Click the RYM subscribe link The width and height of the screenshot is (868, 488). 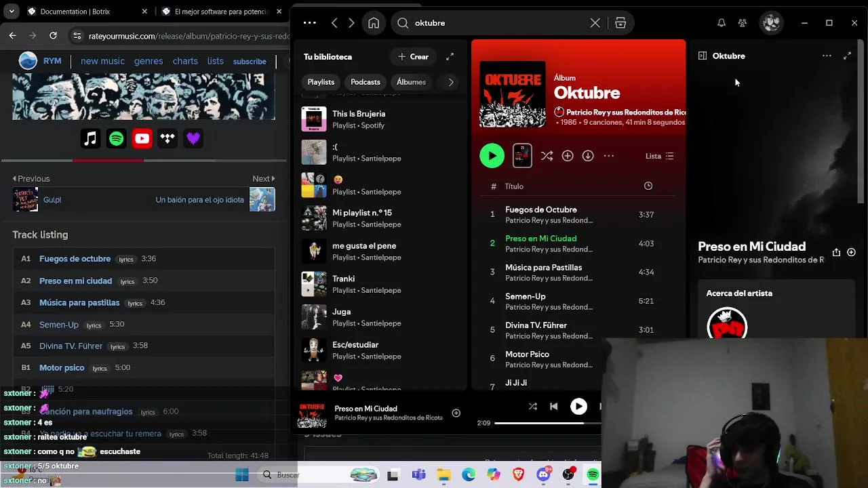click(x=250, y=62)
